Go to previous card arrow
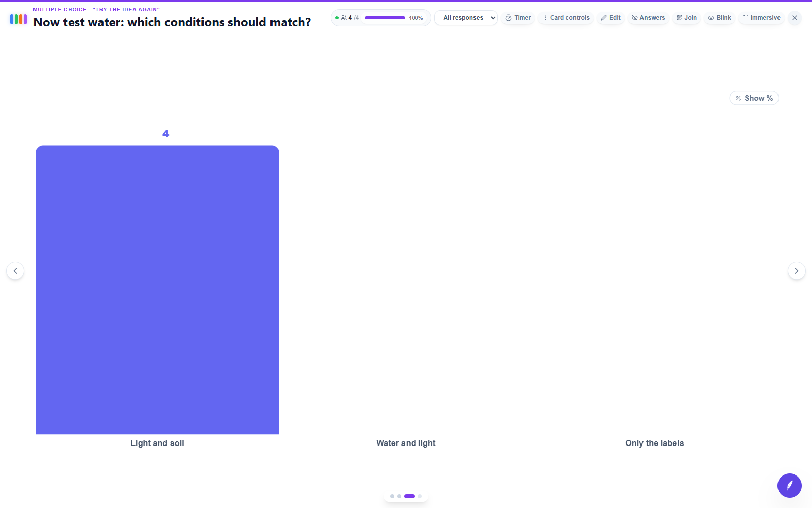812x508 pixels. click(x=15, y=271)
